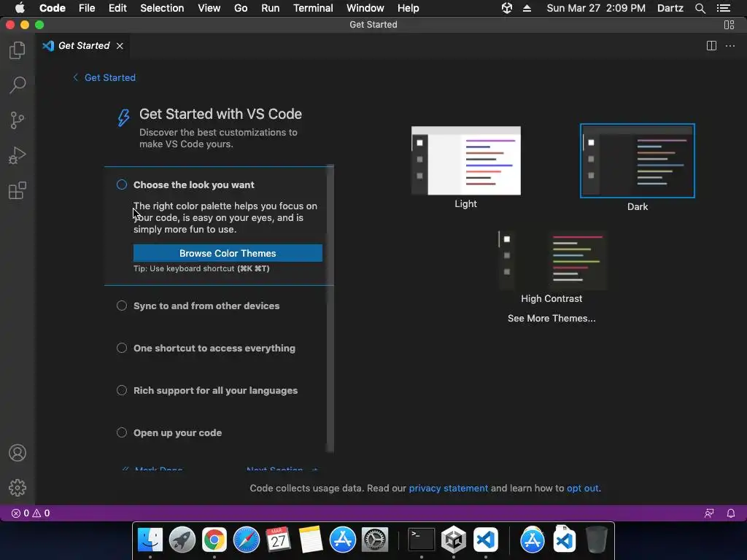The image size is (747, 560).
Task: Open the Code menu
Action: (x=53, y=8)
